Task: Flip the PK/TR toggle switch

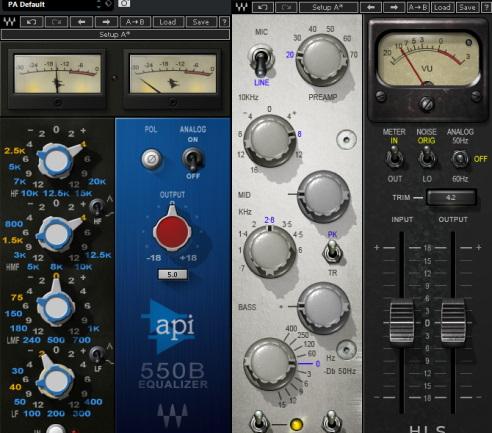Action: pos(332,252)
